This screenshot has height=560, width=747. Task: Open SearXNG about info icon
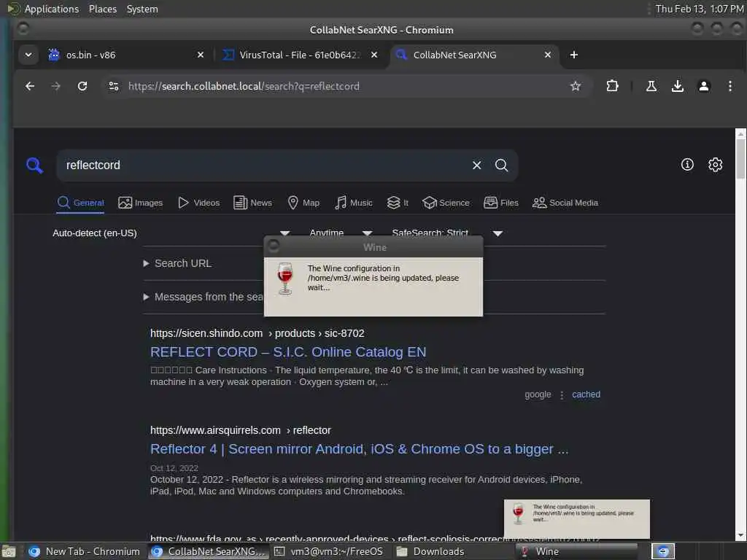coord(687,165)
